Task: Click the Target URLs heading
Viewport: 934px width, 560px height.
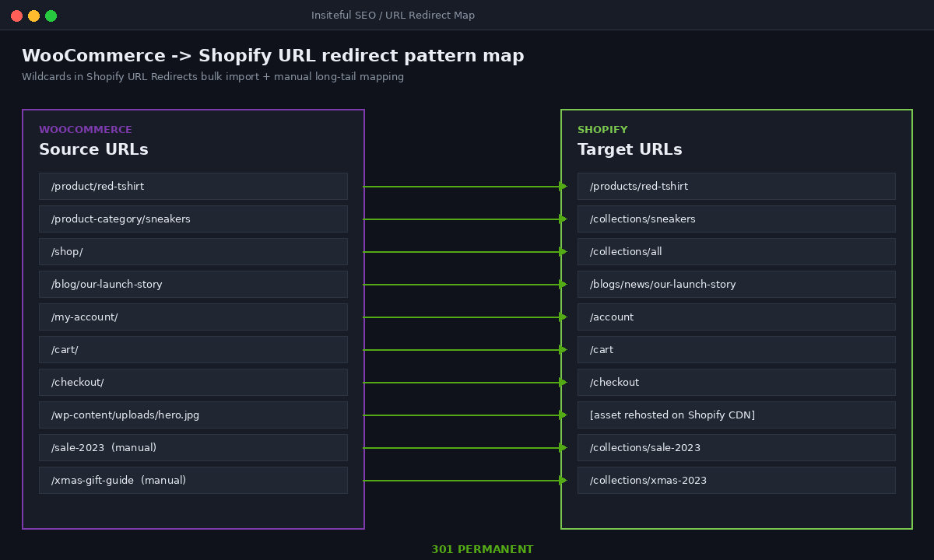Action: click(x=630, y=150)
